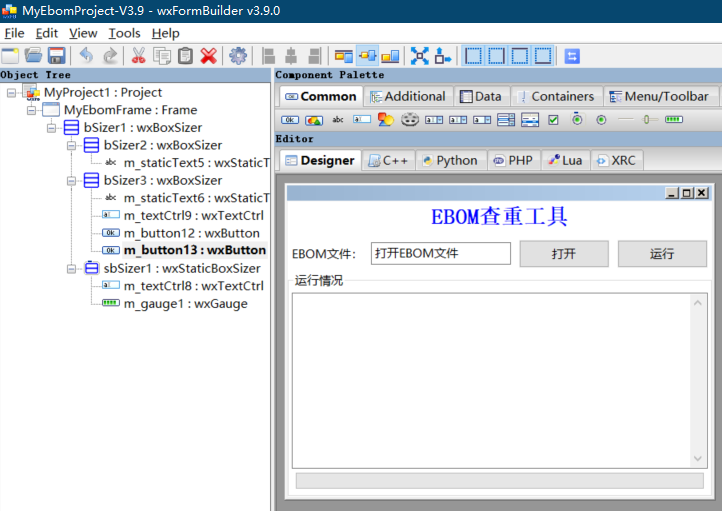The width and height of the screenshot is (722, 511).
Task: Insert a list control from the palette
Action: (530, 120)
